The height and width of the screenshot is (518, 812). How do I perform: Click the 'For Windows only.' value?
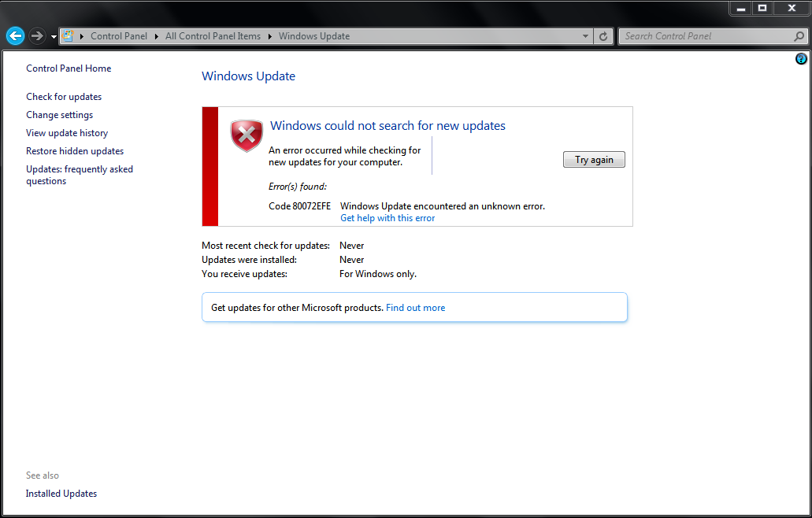point(378,274)
